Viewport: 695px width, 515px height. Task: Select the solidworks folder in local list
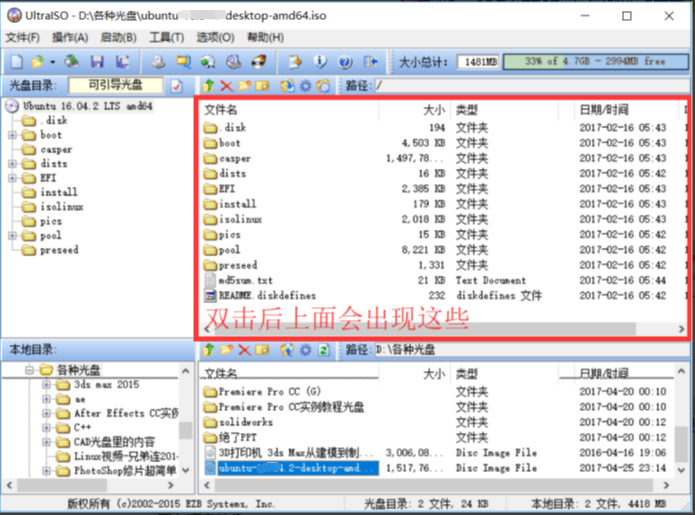[x=246, y=422]
